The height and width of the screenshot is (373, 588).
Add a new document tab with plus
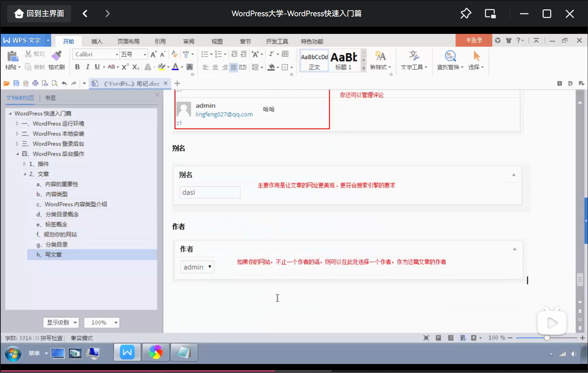177,83
